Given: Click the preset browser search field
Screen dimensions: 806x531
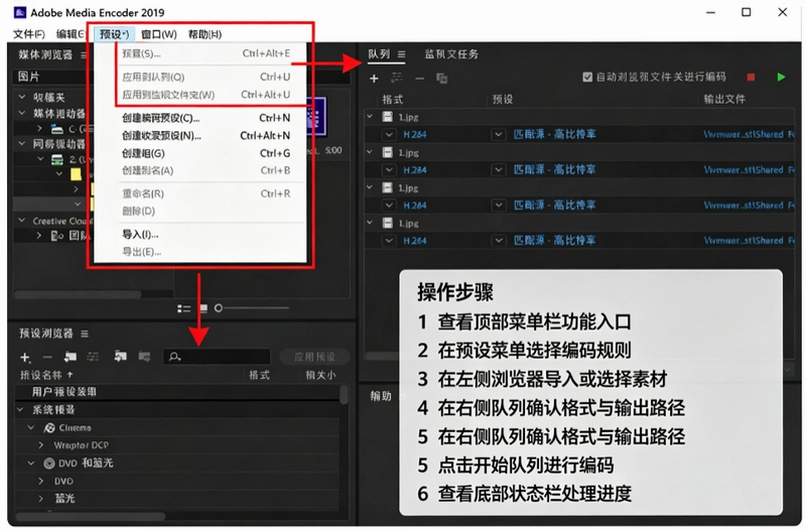Looking at the screenshot, I should (x=216, y=357).
